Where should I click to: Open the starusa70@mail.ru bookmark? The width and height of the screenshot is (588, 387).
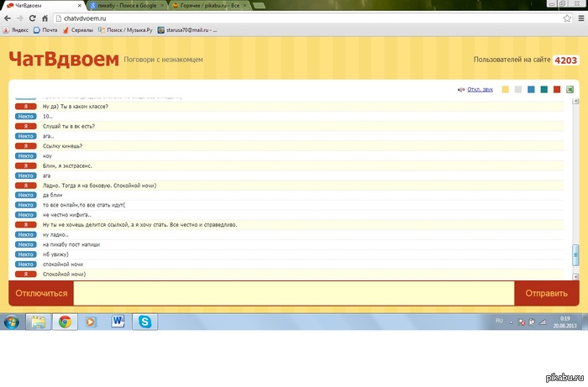click(187, 30)
